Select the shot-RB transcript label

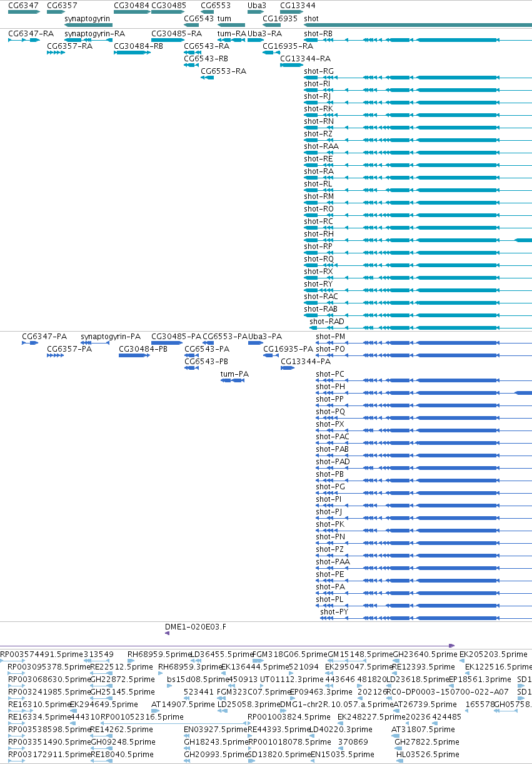tap(318, 33)
